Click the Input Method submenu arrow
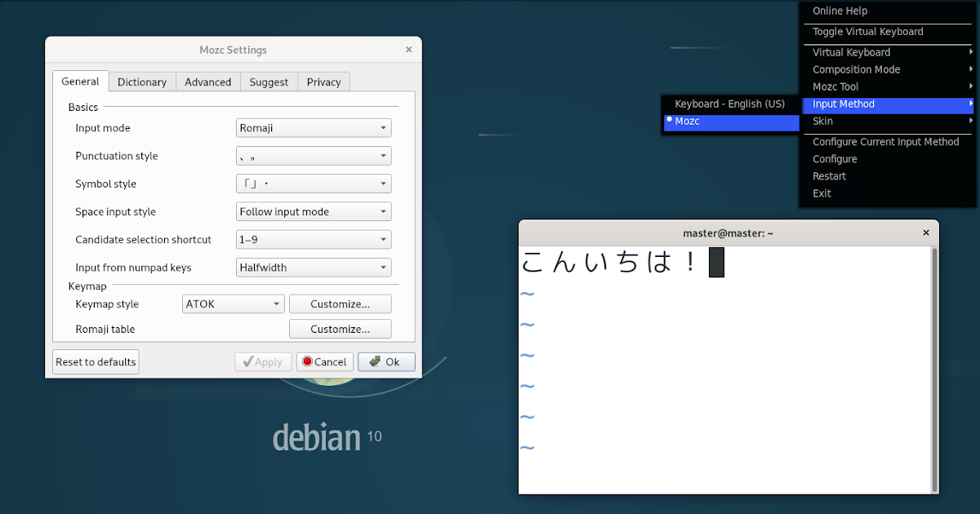980x514 pixels. point(972,104)
